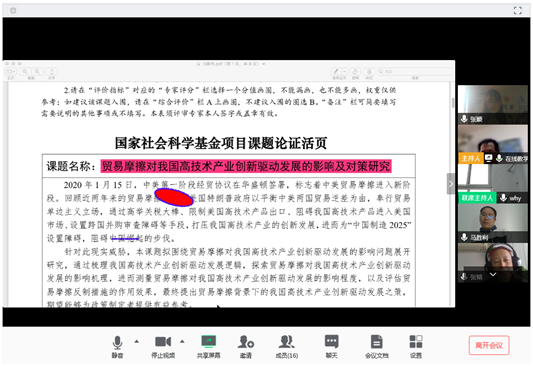Mute microphone with the 静音 button
This screenshot has width=533, height=366.
click(117, 347)
